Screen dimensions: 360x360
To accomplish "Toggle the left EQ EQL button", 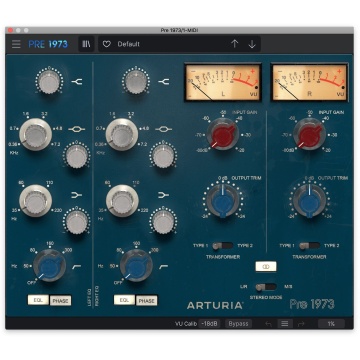I will pyautogui.click(x=38, y=300).
